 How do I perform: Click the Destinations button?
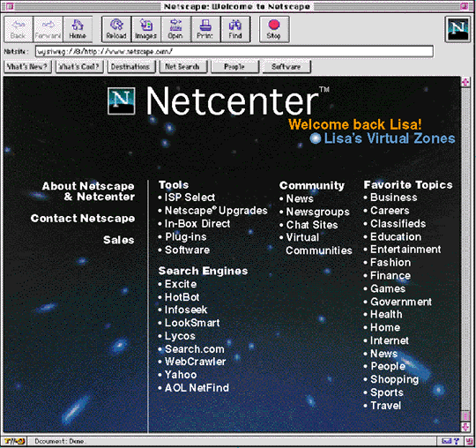[x=130, y=66]
